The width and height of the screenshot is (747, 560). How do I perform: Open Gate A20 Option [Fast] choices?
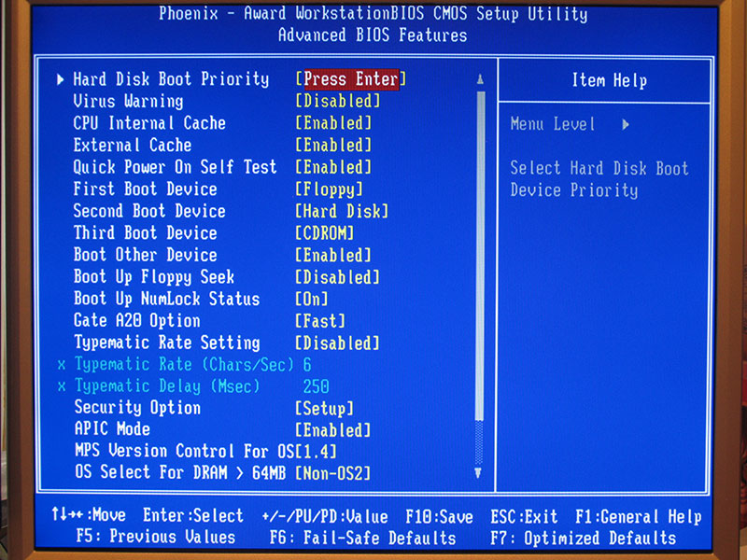320,320
